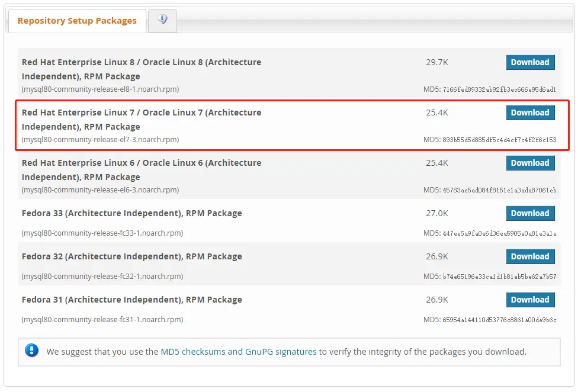
Task: Click the Red Hat Enterprise Linux 8 package title
Action: tap(142, 69)
